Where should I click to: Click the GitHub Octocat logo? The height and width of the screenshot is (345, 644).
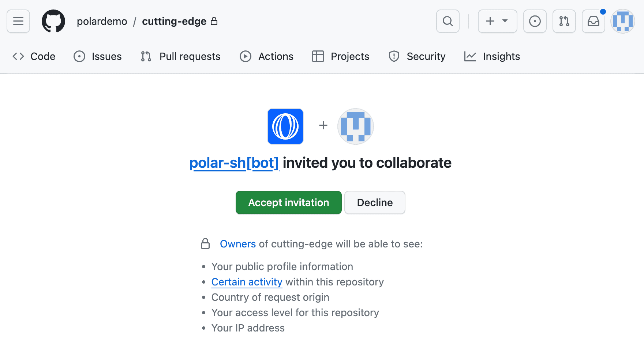click(x=53, y=21)
